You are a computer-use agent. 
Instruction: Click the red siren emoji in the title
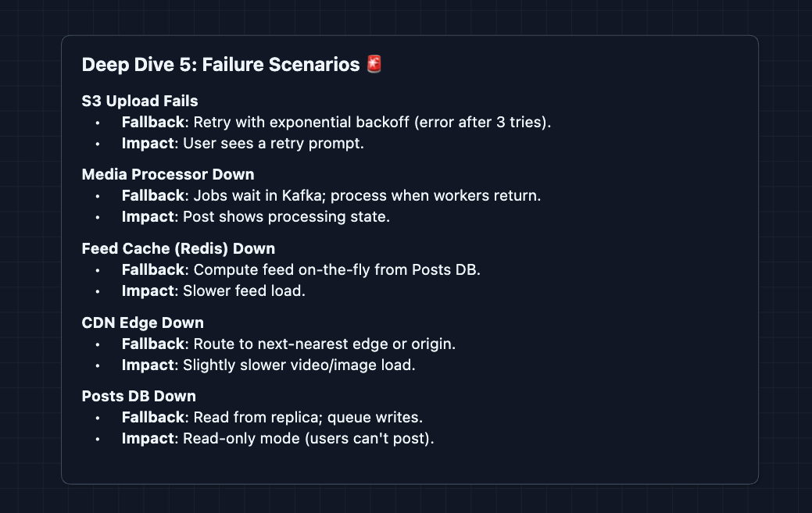point(374,65)
